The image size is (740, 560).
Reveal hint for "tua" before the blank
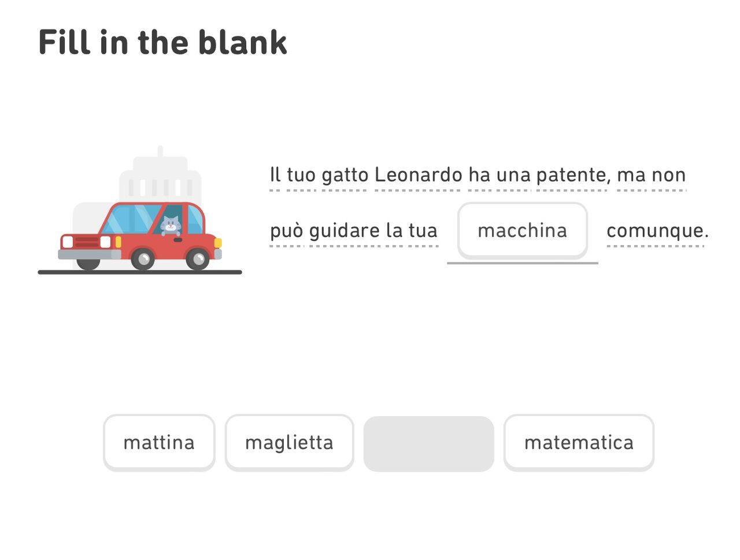coord(423,231)
